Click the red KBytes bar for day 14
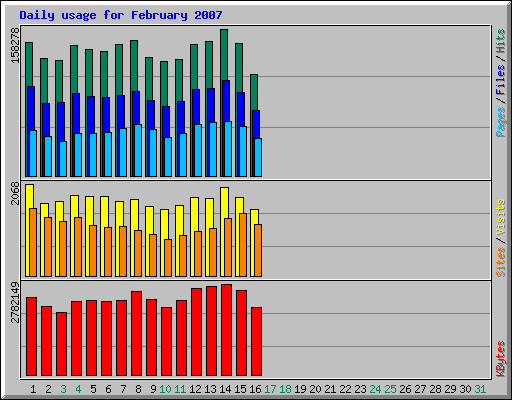This screenshot has width=512, height=400. coord(226,330)
